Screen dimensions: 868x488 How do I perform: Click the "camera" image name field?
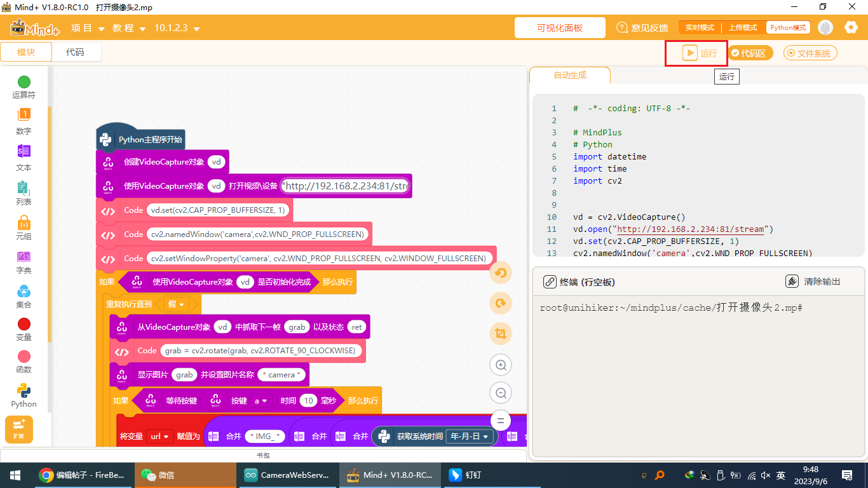pos(281,375)
